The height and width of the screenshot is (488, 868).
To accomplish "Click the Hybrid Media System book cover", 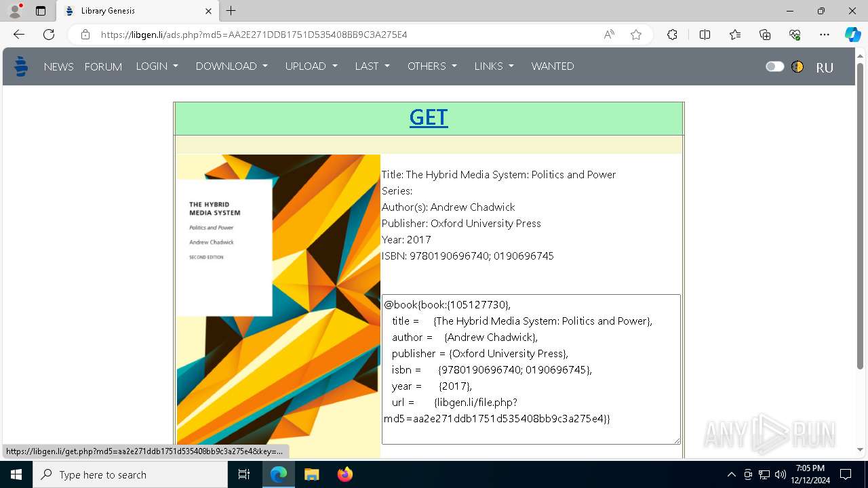I will pyautogui.click(x=278, y=305).
